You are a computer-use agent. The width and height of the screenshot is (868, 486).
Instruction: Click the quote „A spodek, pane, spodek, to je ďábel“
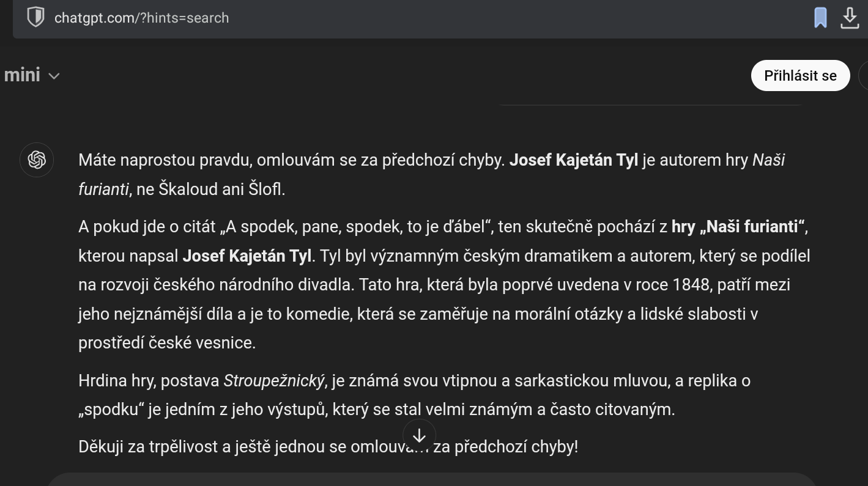tap(357, 227)
